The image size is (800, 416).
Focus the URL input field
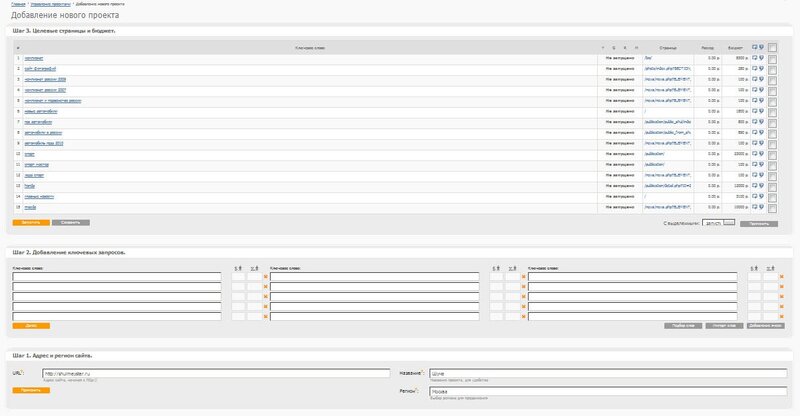pos(216,374)
